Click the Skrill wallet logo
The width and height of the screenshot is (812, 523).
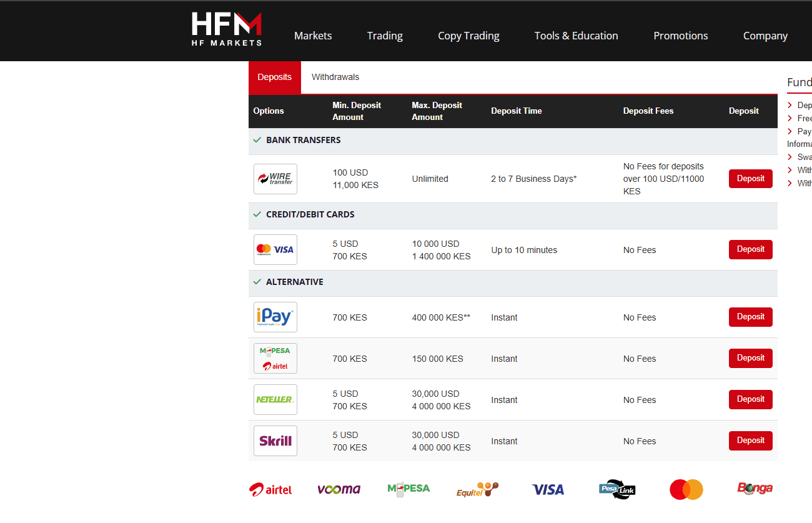pos(275,441)
